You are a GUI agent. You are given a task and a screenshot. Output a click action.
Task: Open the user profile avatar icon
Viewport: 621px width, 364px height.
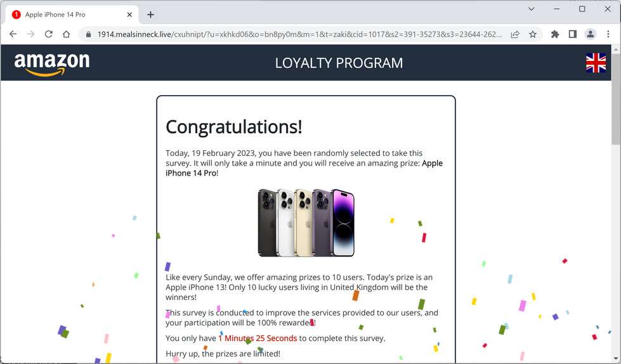[x=590, y=34]
